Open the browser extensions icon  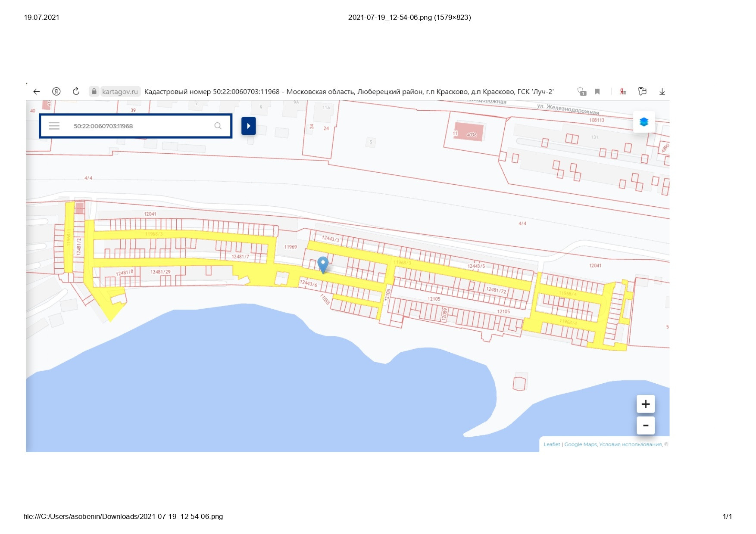pos(643,91)
